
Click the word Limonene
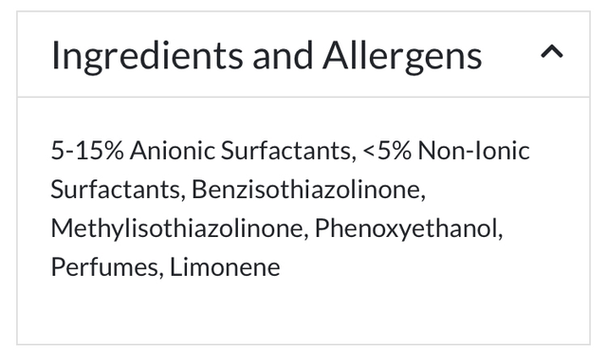(225, 267)
